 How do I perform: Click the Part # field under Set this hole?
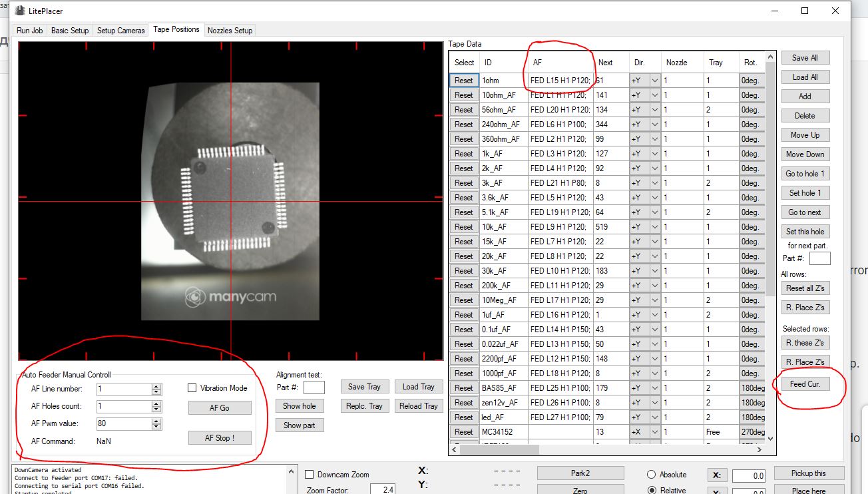pos(820,258)
